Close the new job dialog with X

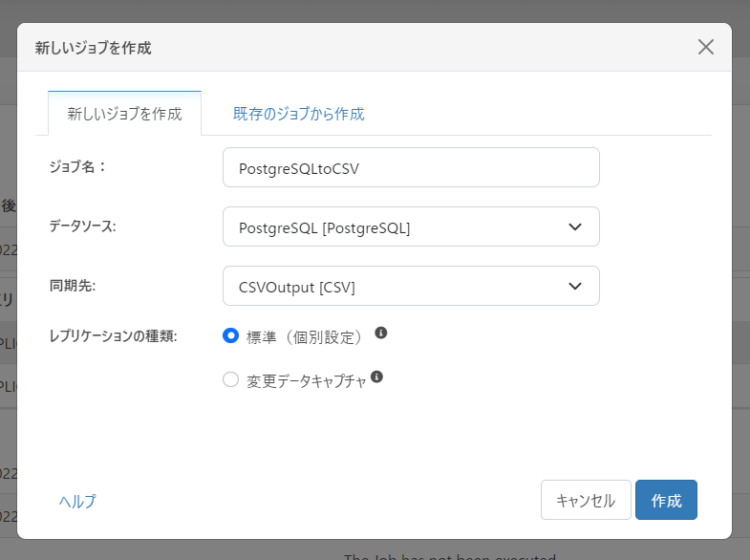tap(706, 47)
